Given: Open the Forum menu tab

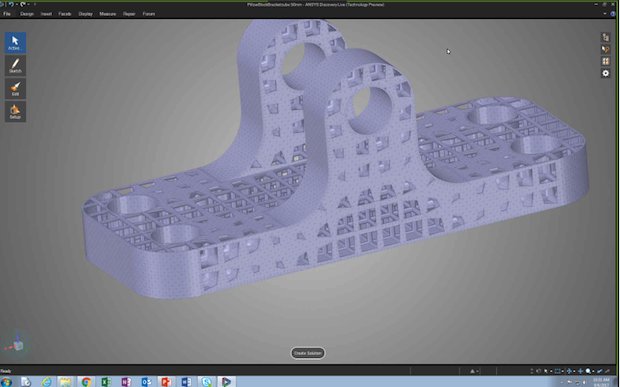Looking at the screenshot, I should pos(149,14).
